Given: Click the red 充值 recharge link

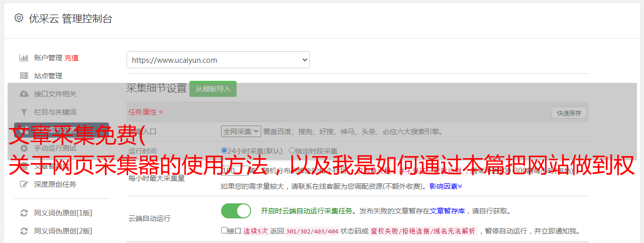Looking at the screenshot, I should 71,58.
